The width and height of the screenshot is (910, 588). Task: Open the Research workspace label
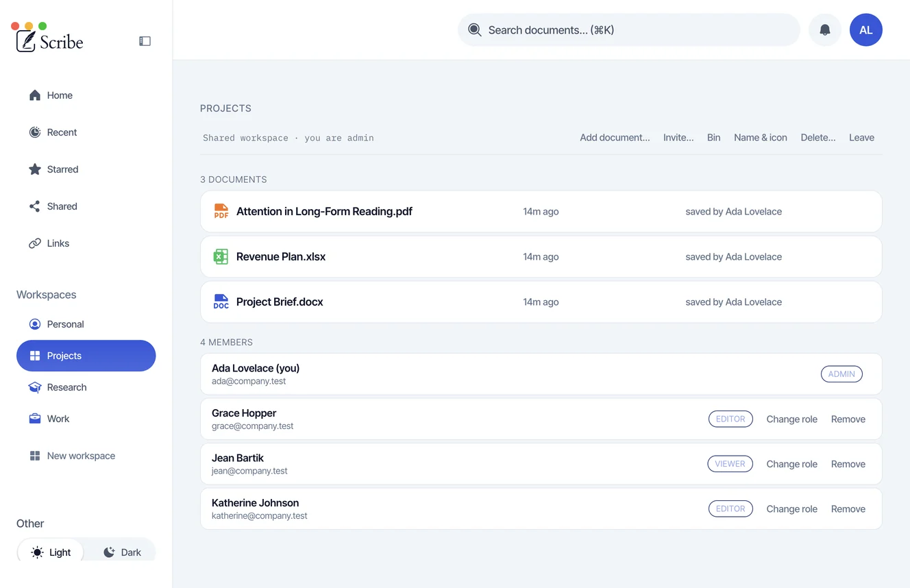coord(66,387)
